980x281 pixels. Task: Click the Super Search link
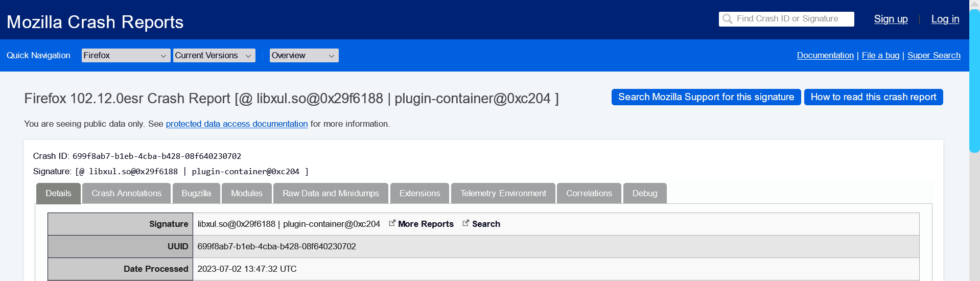tap(934, 55)
